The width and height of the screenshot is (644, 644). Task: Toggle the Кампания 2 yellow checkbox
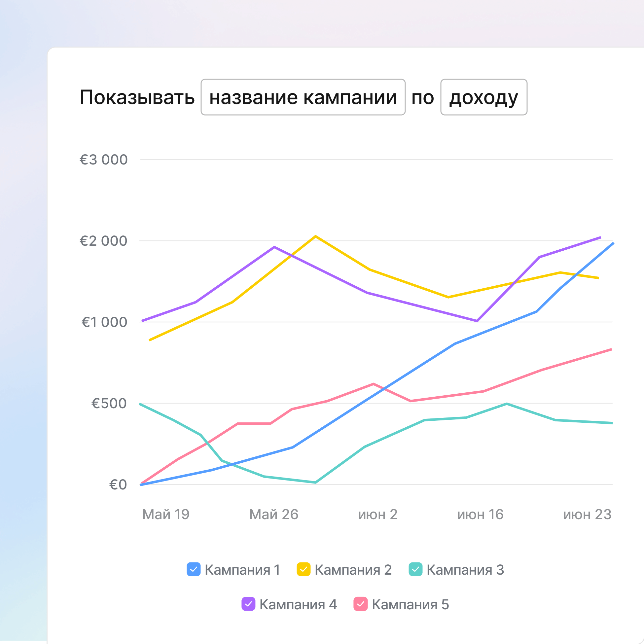click(x=304, y=569)
